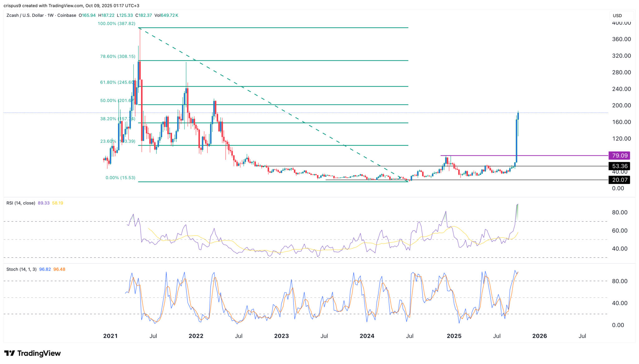Click the 2022 label on time axis

[196, 336]
